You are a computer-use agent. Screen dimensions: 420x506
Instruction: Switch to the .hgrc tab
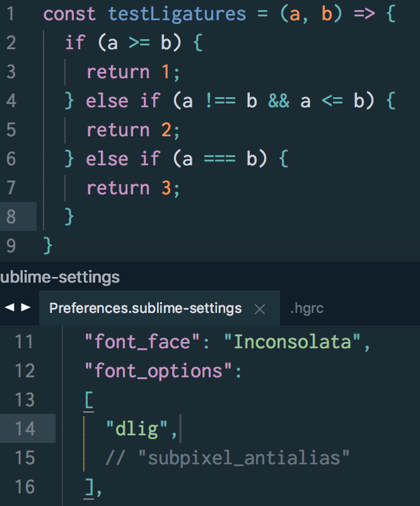coord(307,309)
